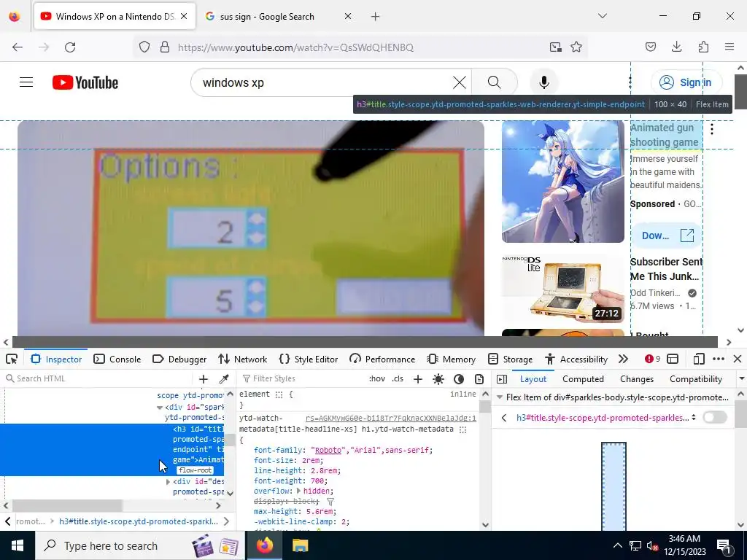747x560 pixels.
Task: Toggle the :hov pseudo-class panel
Action: (x=377, y=379)
